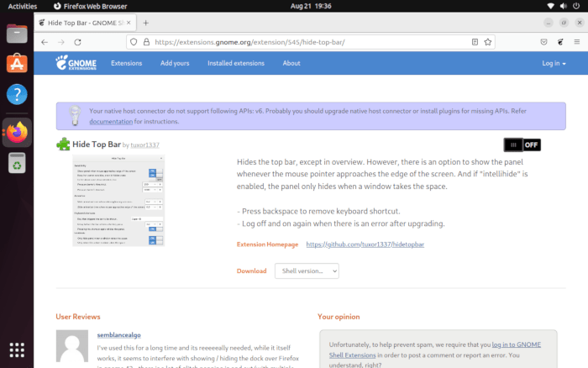Open the Add yours nav item

click(175, 63)
